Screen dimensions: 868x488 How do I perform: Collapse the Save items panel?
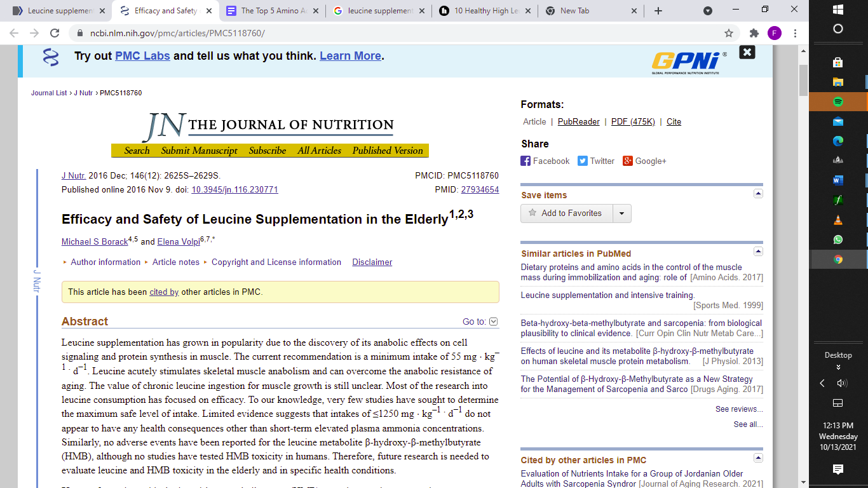pos(757,194)
